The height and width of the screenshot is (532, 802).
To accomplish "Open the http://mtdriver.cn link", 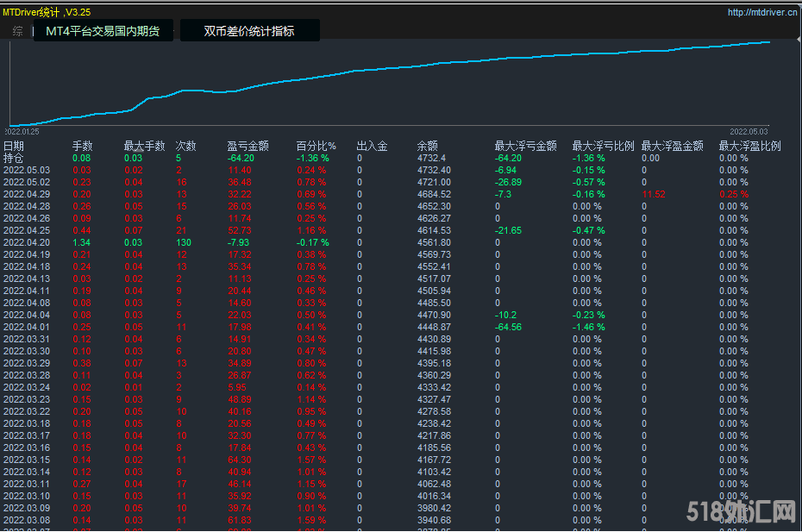I will 761,13.
